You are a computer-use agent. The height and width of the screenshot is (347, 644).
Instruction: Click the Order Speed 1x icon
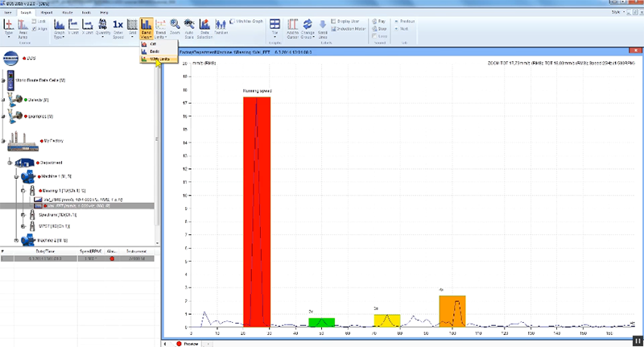118,28
